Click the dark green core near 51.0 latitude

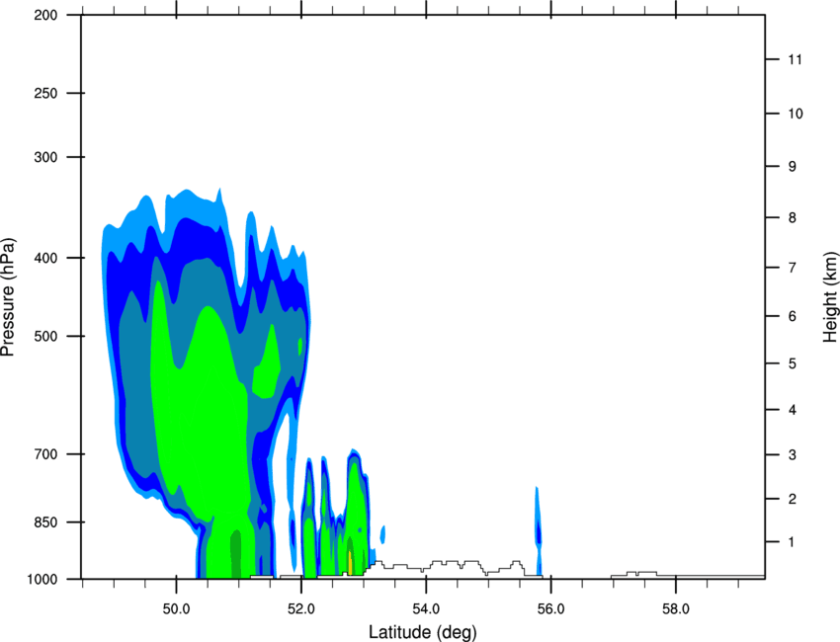pos(236,554)
